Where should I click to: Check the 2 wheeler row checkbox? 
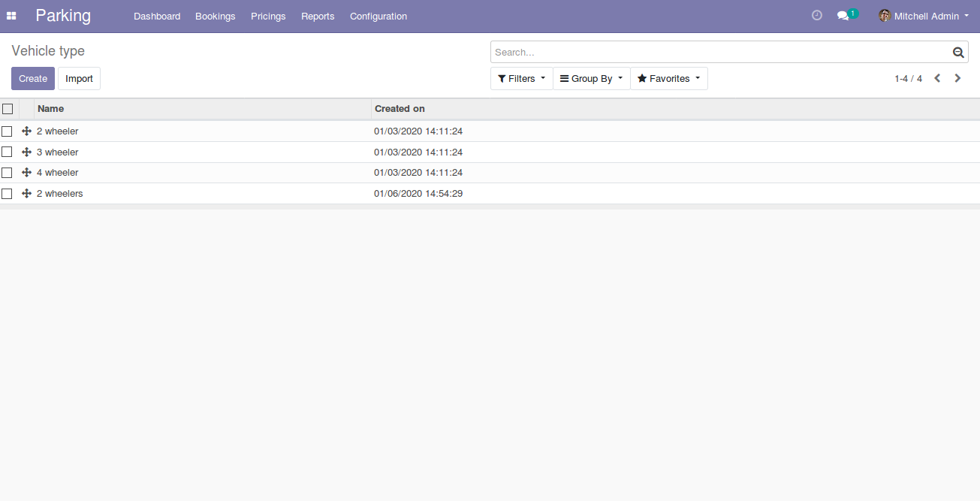point(7,131)
